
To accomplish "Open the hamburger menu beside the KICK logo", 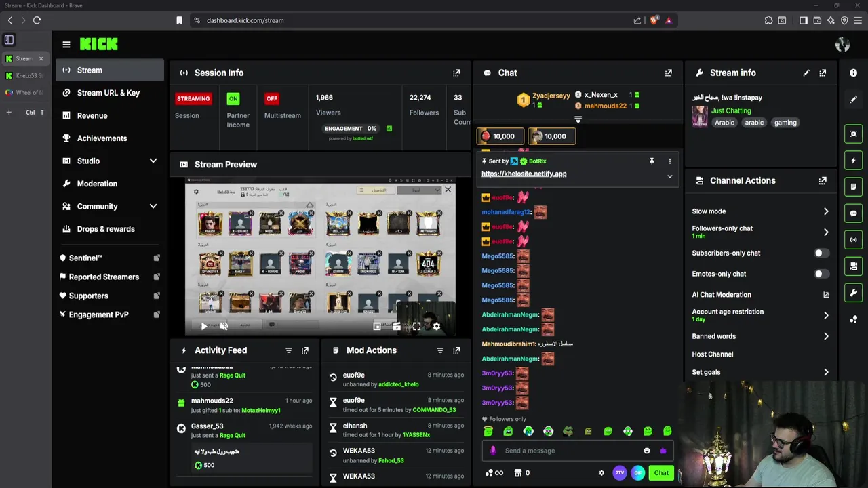I will [66, 45].
